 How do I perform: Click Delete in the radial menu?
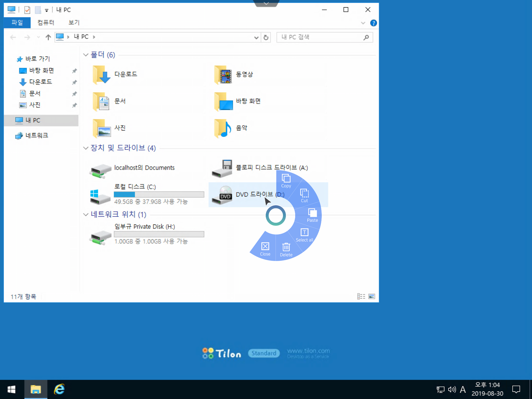(286, 250)
